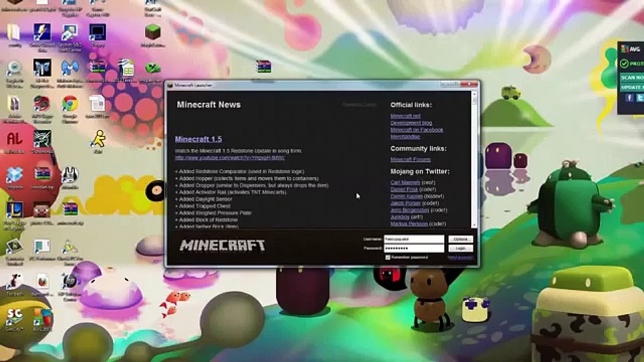This screenshot has width=644, height=362.
Task: Click the Update button in AVG gadget
Action: coord(631,87)
